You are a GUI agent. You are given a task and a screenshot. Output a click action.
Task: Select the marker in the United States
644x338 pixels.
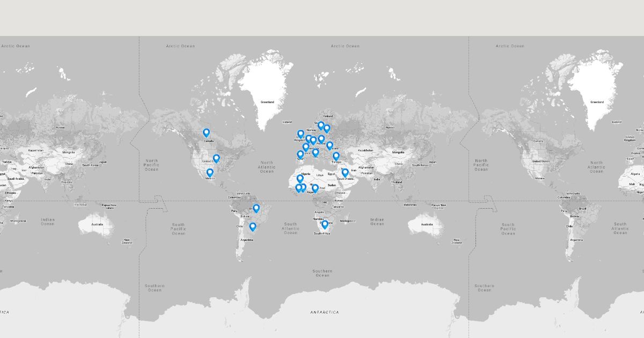(216, 158)
